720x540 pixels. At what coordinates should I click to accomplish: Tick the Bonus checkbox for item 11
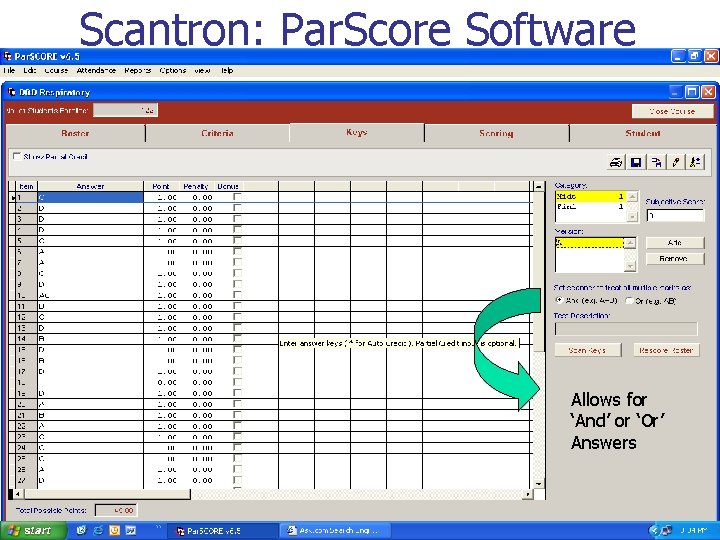[x=237, y=306]
